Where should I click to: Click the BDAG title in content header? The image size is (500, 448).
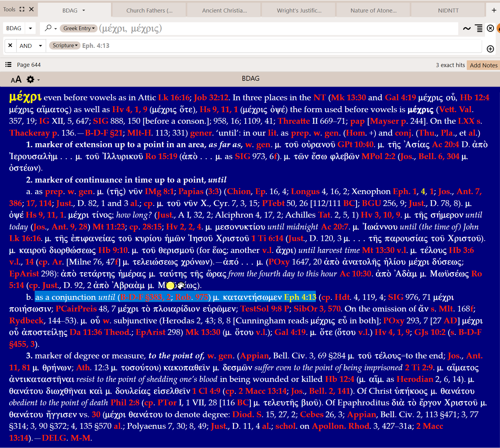(x=251, y=79)
